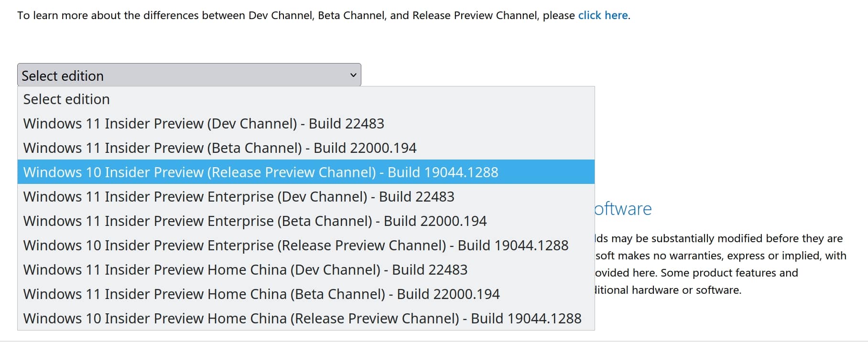Choose the 'Select edition' placeholder option
868x342 pixels.
pyautogui.click(x=306, y=99)
